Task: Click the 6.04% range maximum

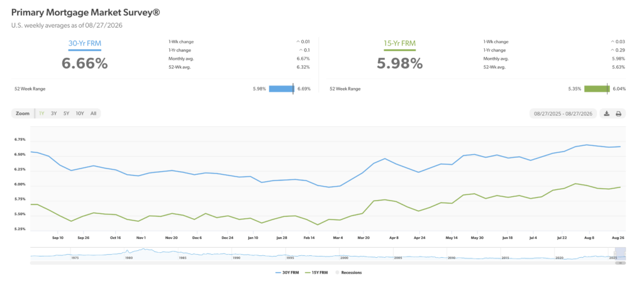Action: 619,89
